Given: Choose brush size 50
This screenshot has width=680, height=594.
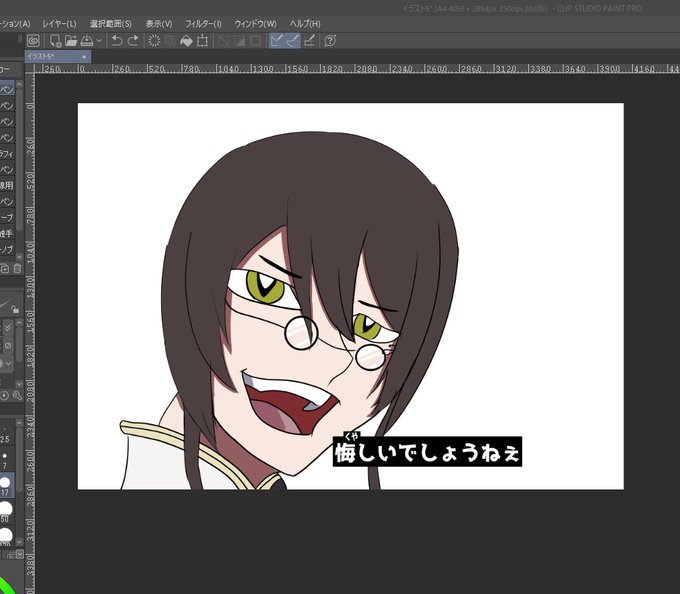Looking at the screenshot, I should (5, 511).
